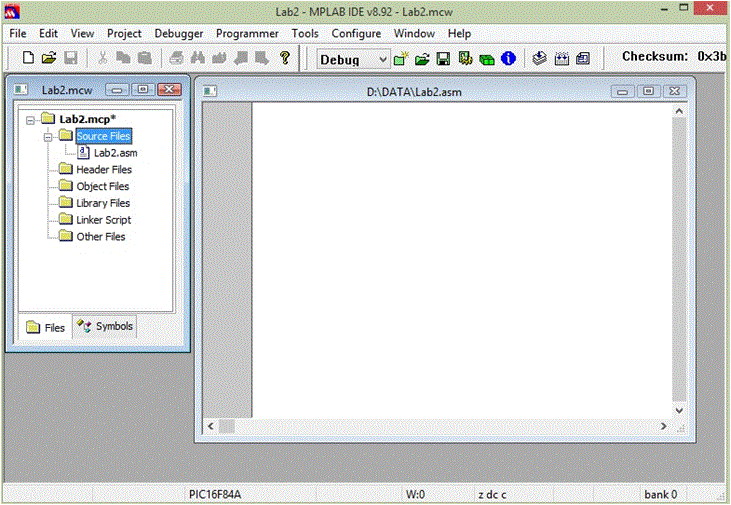Select the Source Files folder
731x505 pixels.
click(x=103, y=136)
